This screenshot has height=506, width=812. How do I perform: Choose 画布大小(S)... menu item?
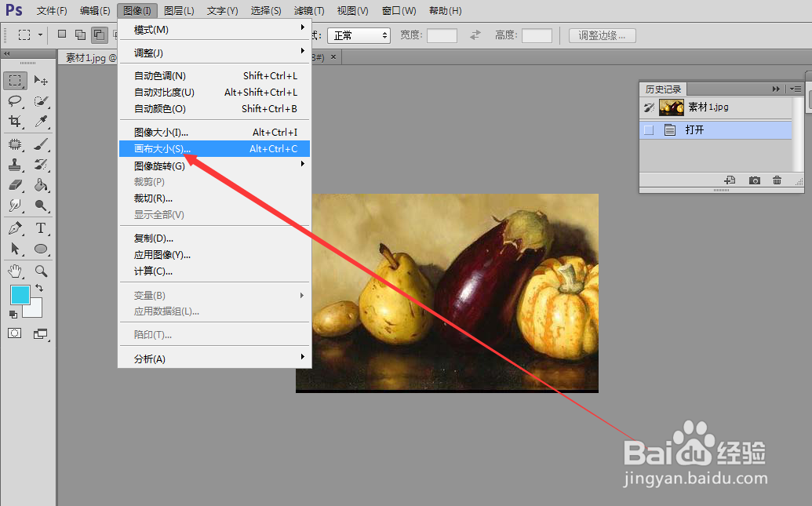click(214, 148)
